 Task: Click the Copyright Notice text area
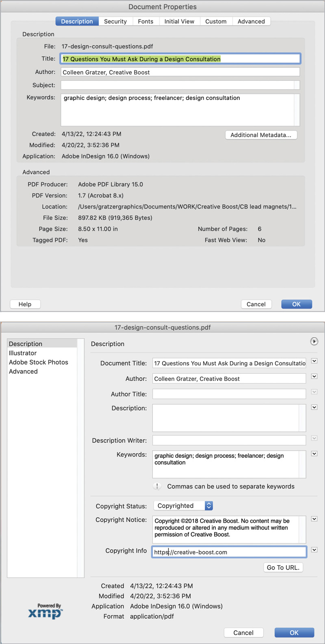pyautogui.click(x=229, y=529)
